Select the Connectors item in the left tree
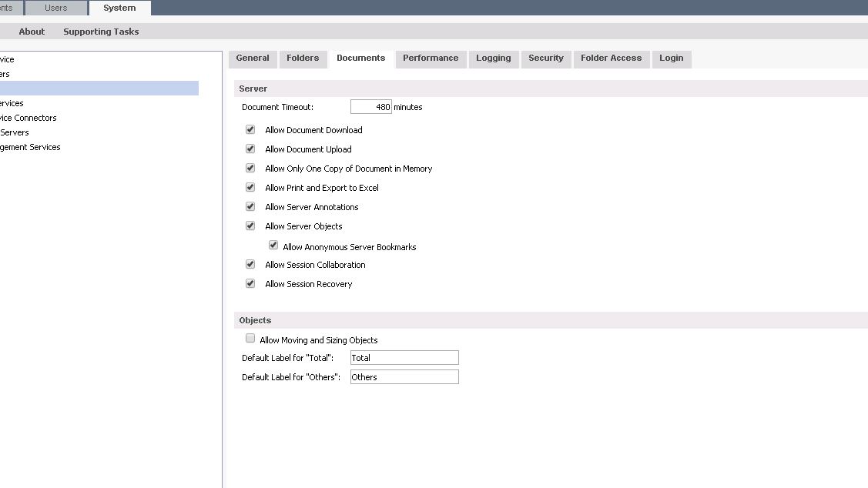Screen dimensions: 868x488 click(31, 118)
